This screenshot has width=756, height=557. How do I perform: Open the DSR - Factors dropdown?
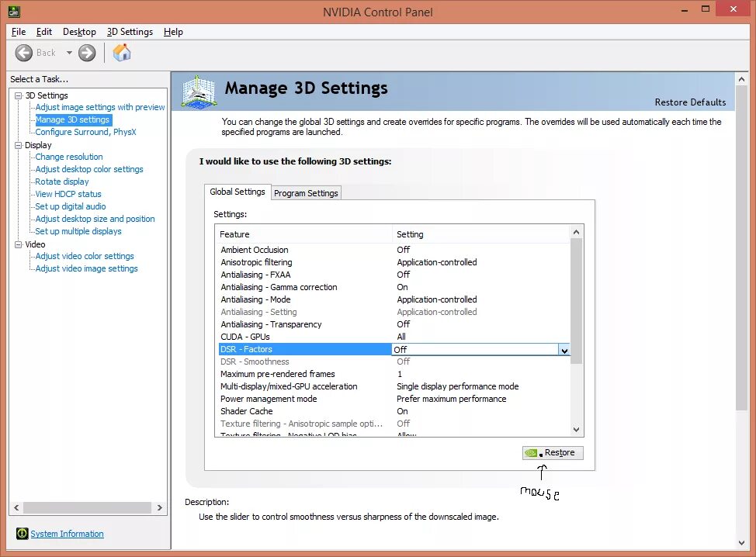click(x=564, y=351)
